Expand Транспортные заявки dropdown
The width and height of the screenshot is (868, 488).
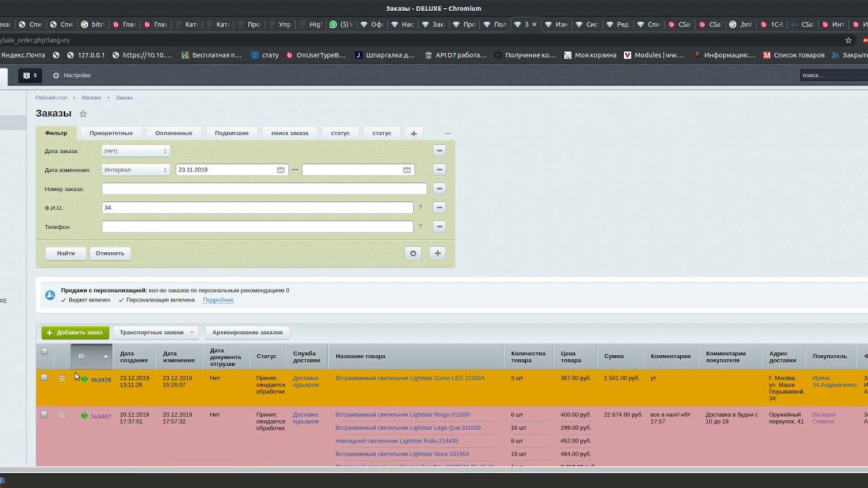156,333
